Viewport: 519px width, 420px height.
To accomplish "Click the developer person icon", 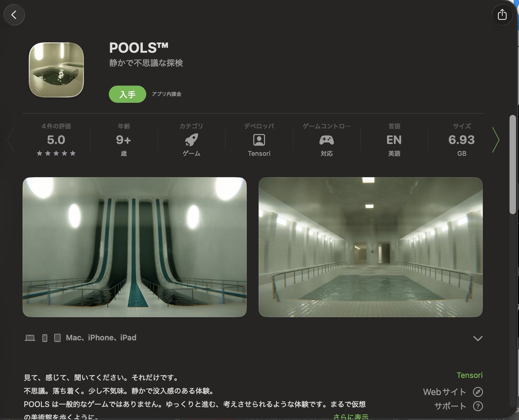I will (x=259, y=140).
